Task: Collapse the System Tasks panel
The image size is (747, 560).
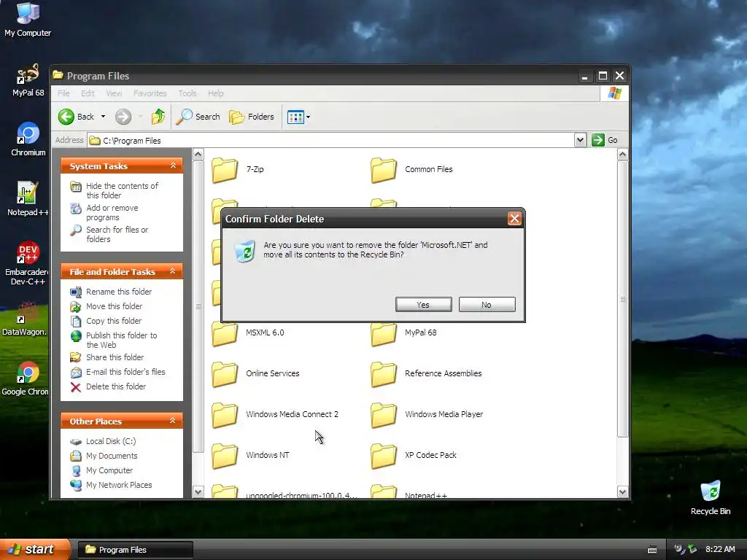Action: (173, 166)
